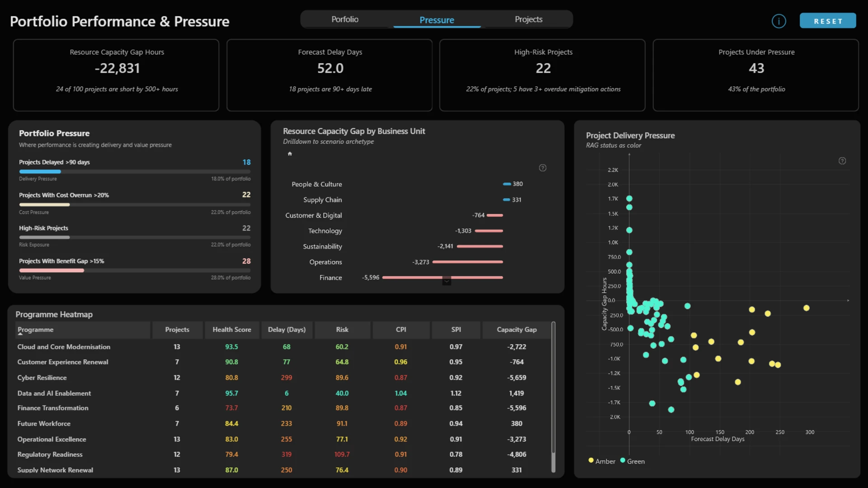
Task: Click the Amber legend dot
Action: [x=591, y=460]
